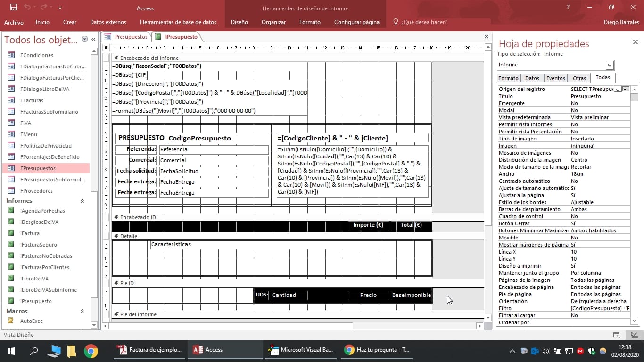Click the taskbar search magnifier
The height and width of the screenshot is (362, 644).
pos(34,350)
